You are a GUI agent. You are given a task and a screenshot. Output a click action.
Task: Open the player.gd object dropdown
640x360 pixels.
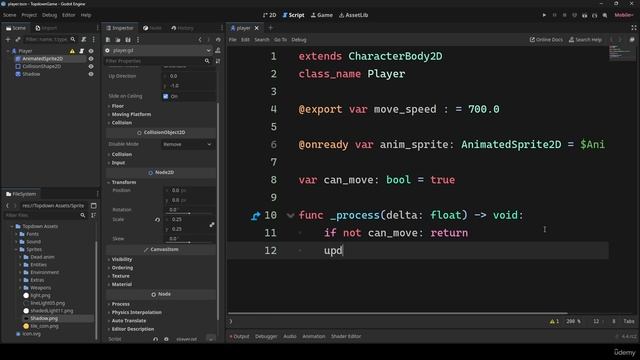[x=159, y=50]
